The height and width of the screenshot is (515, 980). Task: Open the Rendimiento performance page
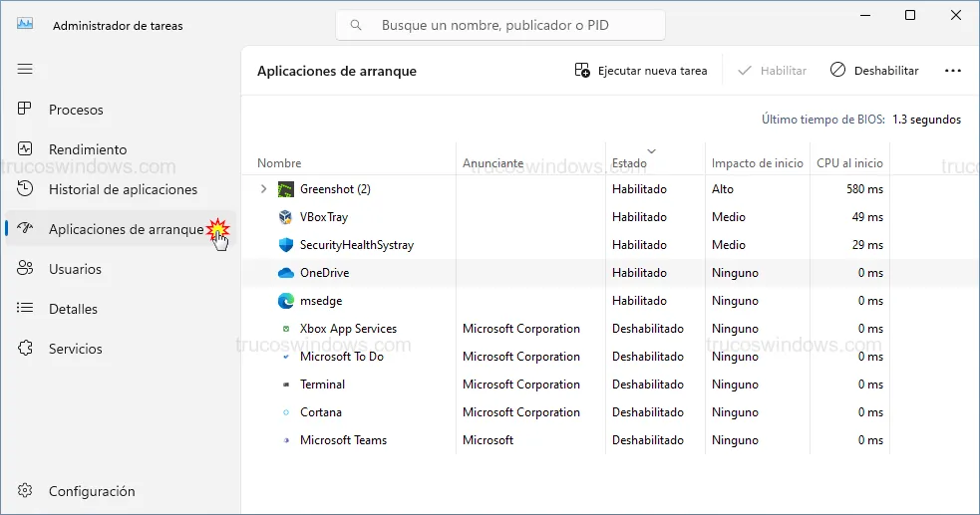coord(88,149)
